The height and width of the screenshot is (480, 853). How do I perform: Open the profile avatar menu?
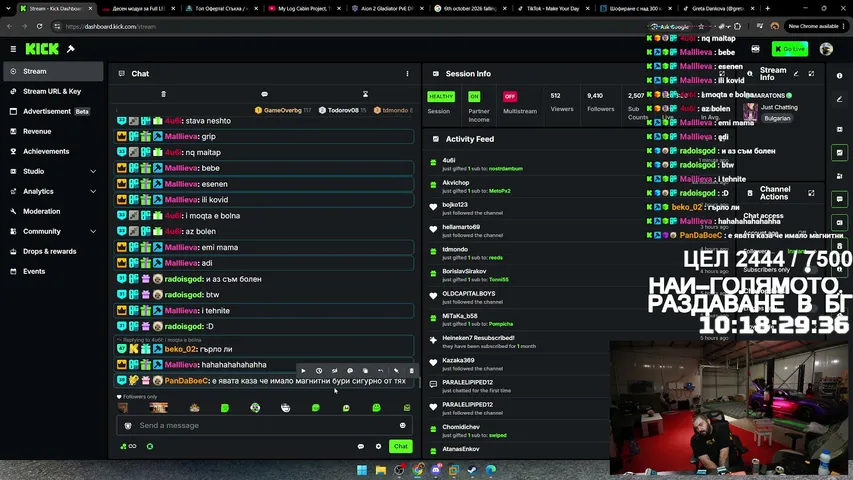(826, 49)
